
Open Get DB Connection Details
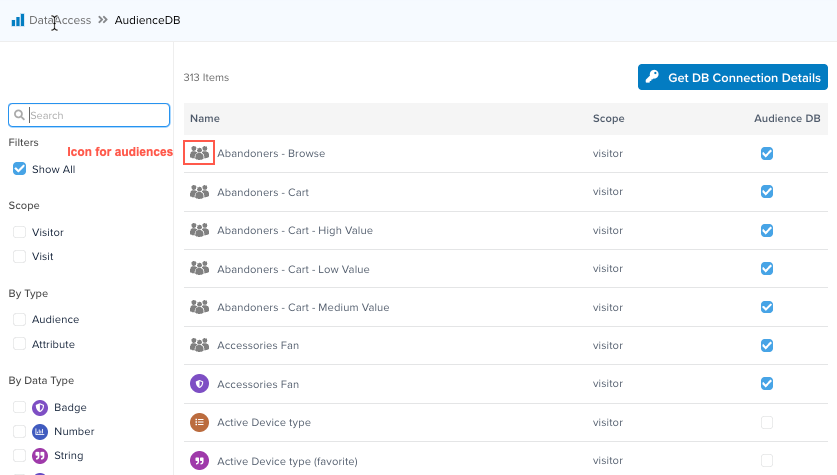tap(732, 78)
